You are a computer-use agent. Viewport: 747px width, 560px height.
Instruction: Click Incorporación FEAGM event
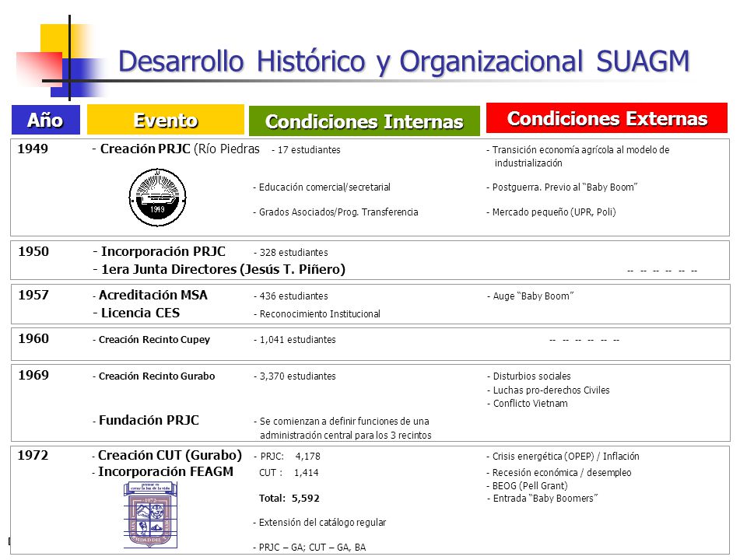click(163, 472)
